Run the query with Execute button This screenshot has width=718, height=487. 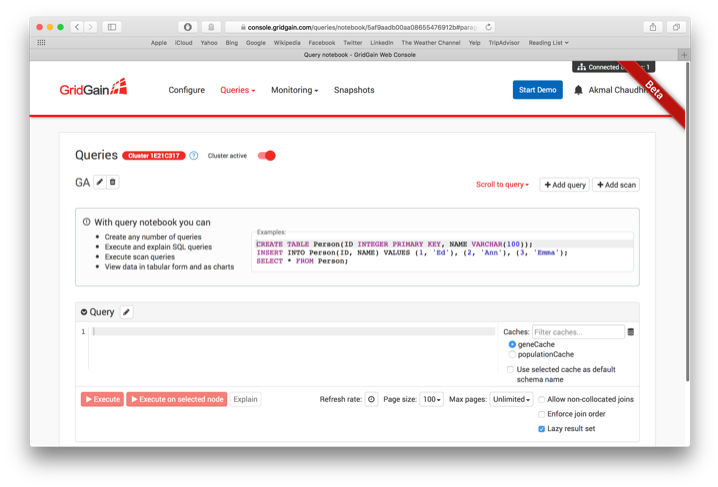tap(102, 399)
